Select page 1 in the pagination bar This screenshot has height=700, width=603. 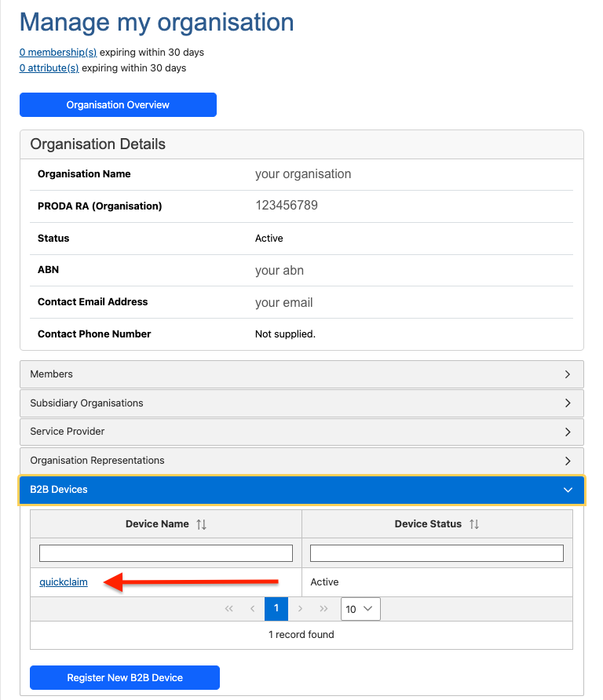click(276, 608)
